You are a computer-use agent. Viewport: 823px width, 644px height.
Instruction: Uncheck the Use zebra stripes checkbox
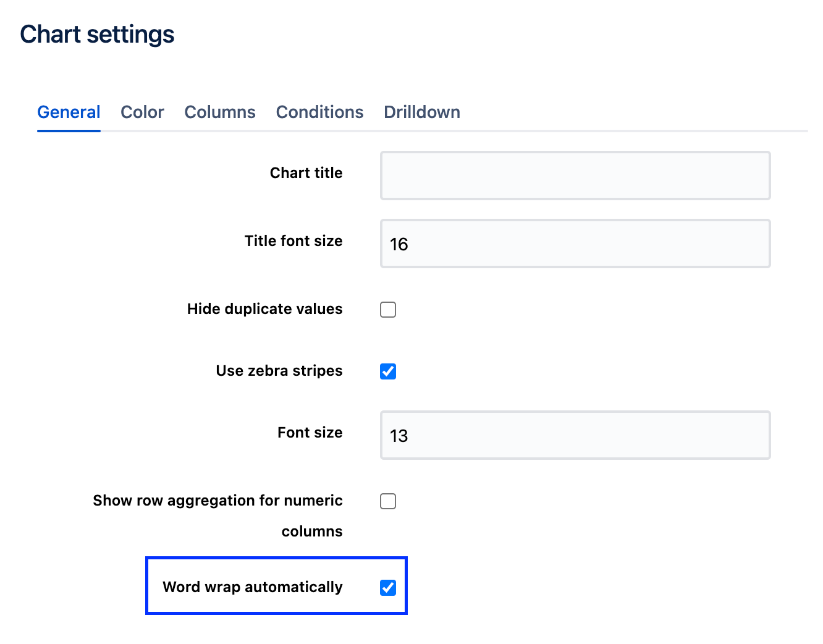tap(388, 371)
